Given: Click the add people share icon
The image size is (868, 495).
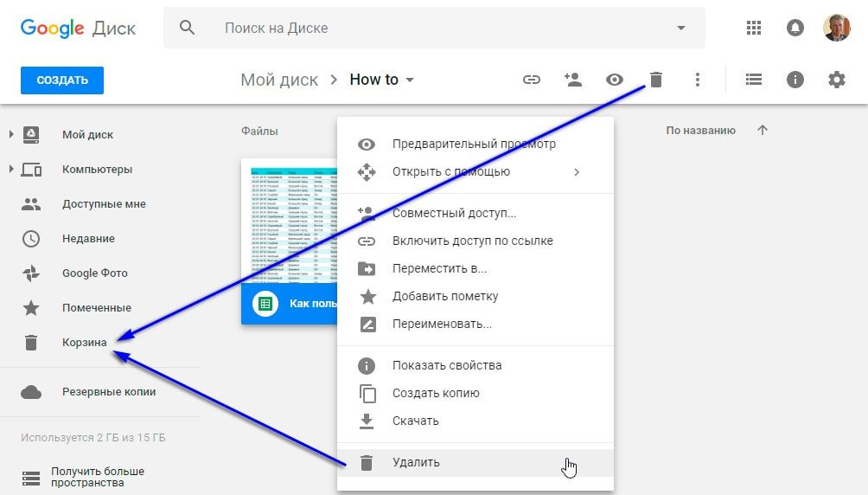Looking at the screenshot, I should point(573,80).
